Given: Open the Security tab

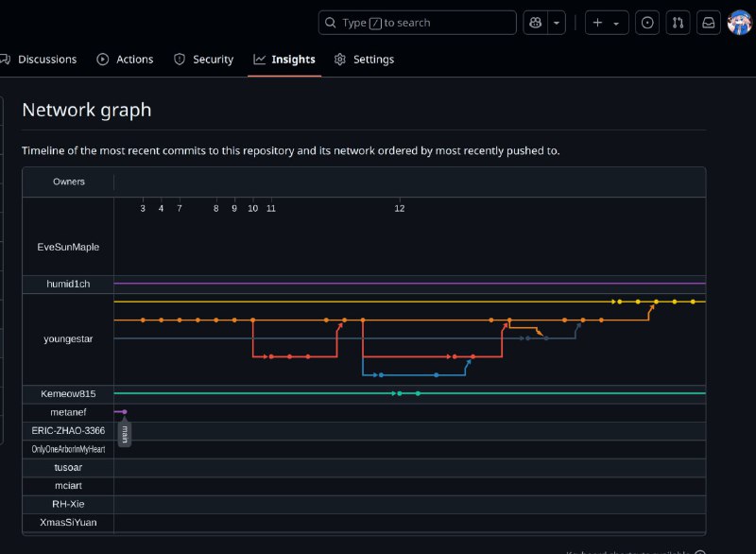Looking at the screenshot, I should (203, 60).
